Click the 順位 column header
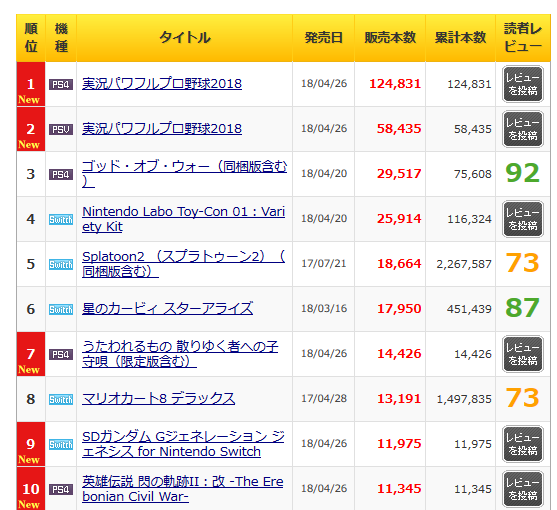The height and width of the screenshot is (510, 557). click(31, 38)
